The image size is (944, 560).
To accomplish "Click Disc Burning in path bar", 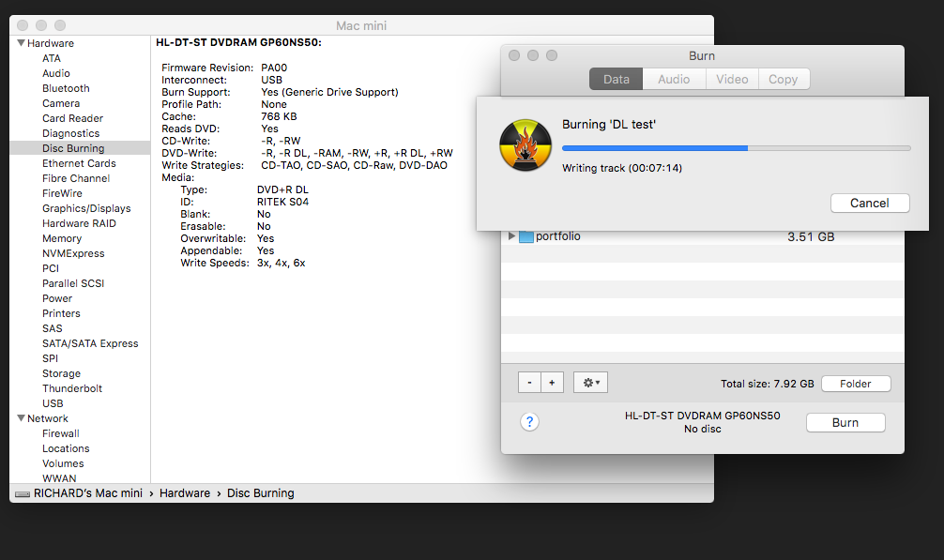I will 261,493.
